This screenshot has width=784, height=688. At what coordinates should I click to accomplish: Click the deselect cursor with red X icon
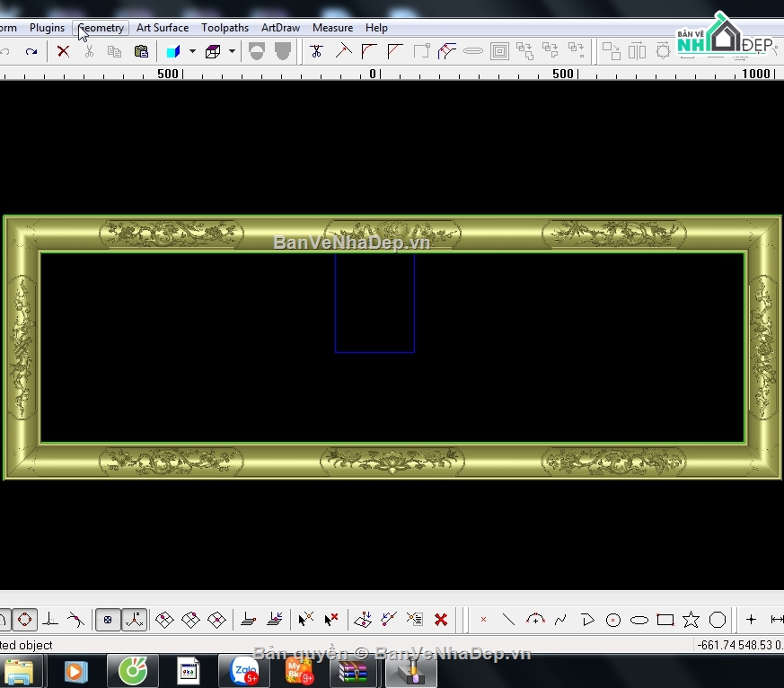click(331, 620)
